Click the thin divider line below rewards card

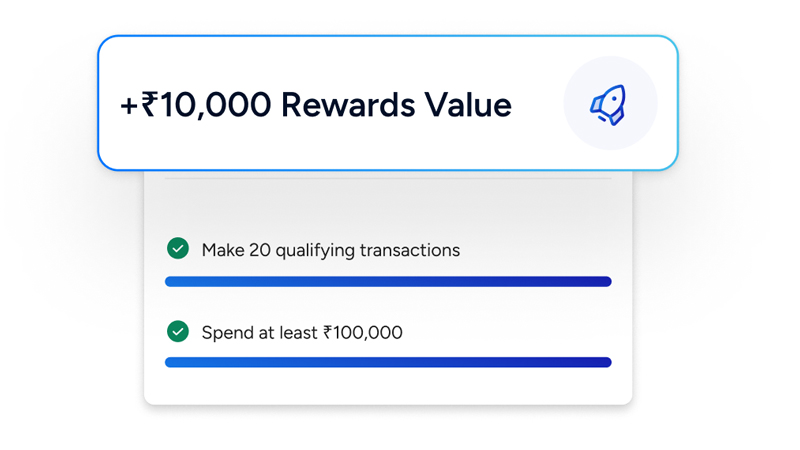coord(388,178)
